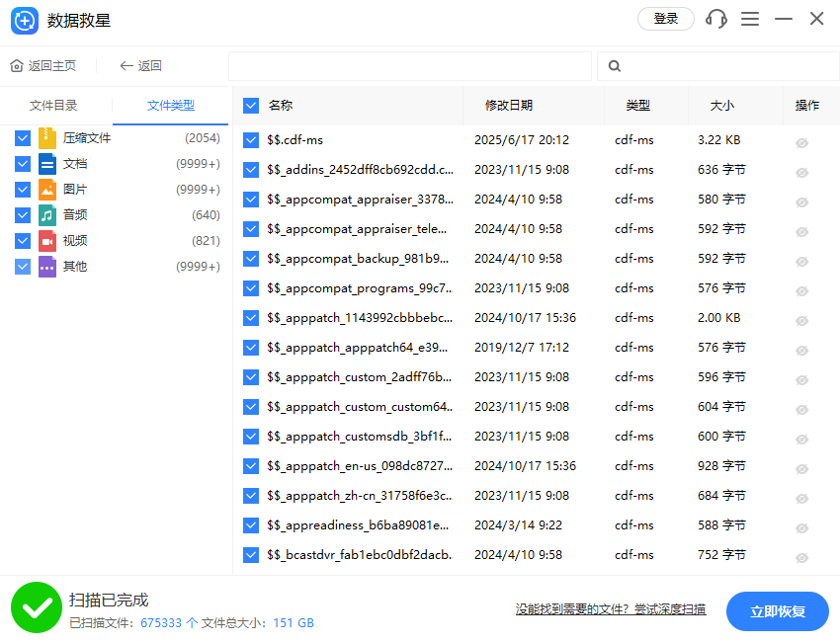840x643 pixels.
Task: Open customer support headset icon
Action: pyautogui.click(x=716, y=19)
